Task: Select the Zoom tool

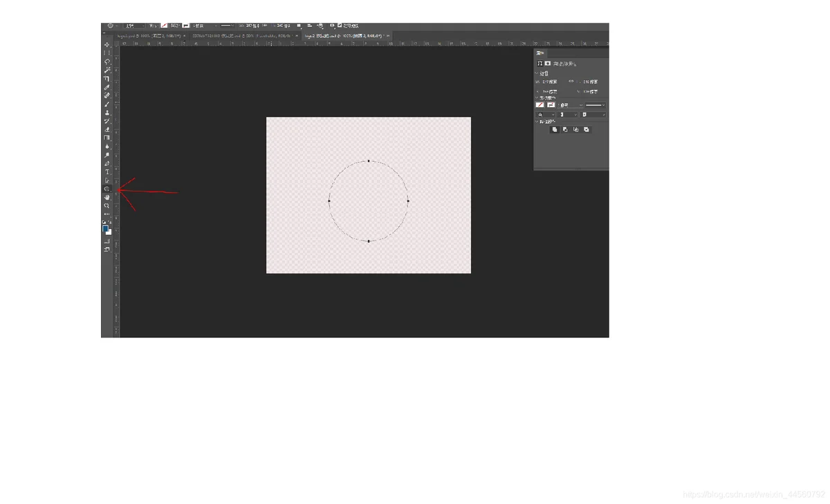Action: [x=107, y=205]
